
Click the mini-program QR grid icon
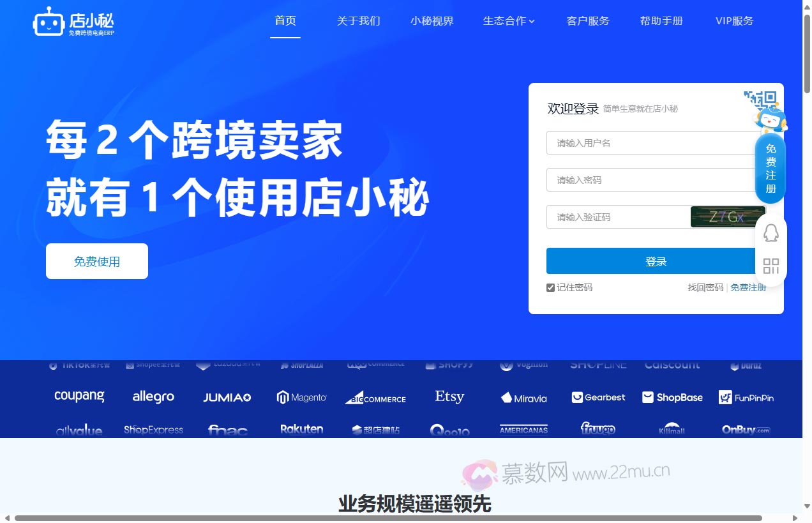pos(771,266)
